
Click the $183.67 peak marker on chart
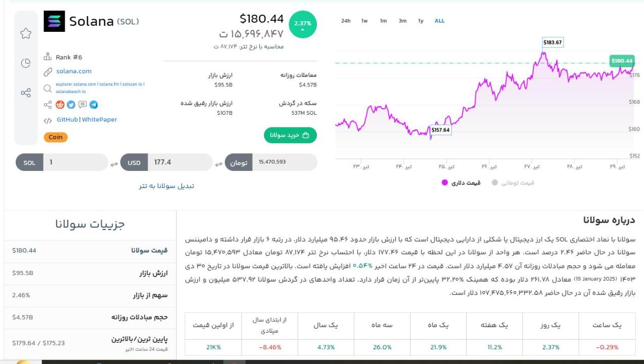[x=553, y=42]
